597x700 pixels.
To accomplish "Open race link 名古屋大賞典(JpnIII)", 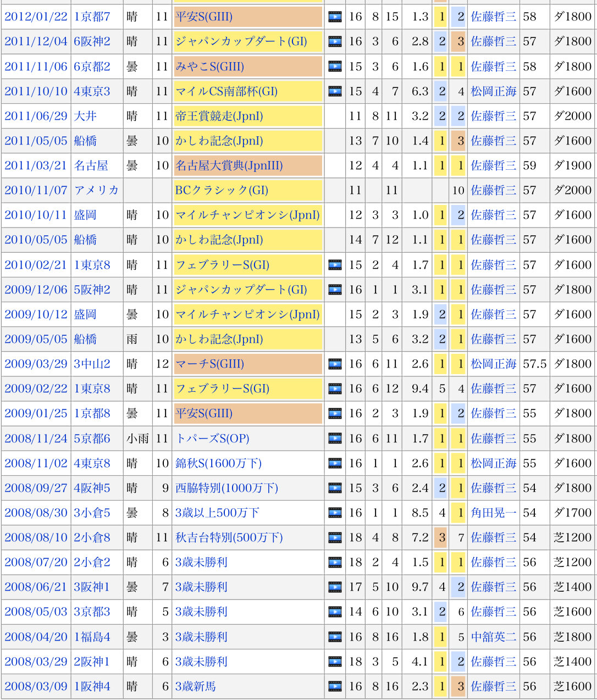I will point(229,165).
